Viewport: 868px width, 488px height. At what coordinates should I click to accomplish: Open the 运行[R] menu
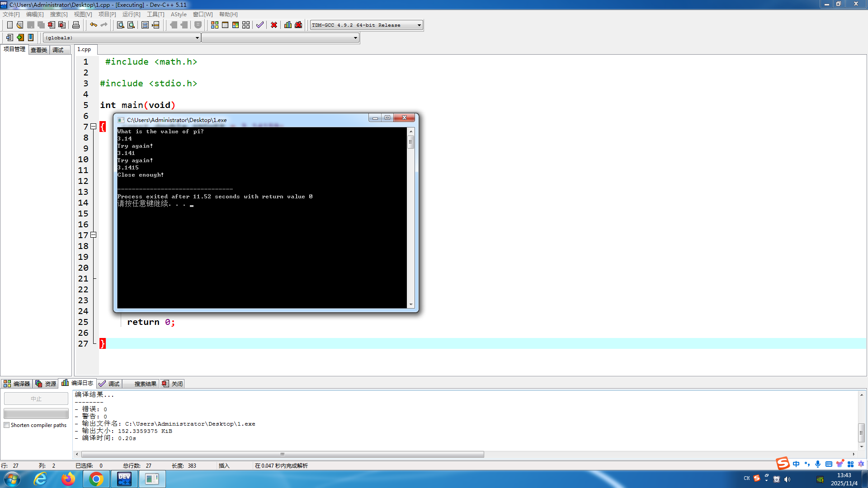pyautogui.click(x=131, y=14)
